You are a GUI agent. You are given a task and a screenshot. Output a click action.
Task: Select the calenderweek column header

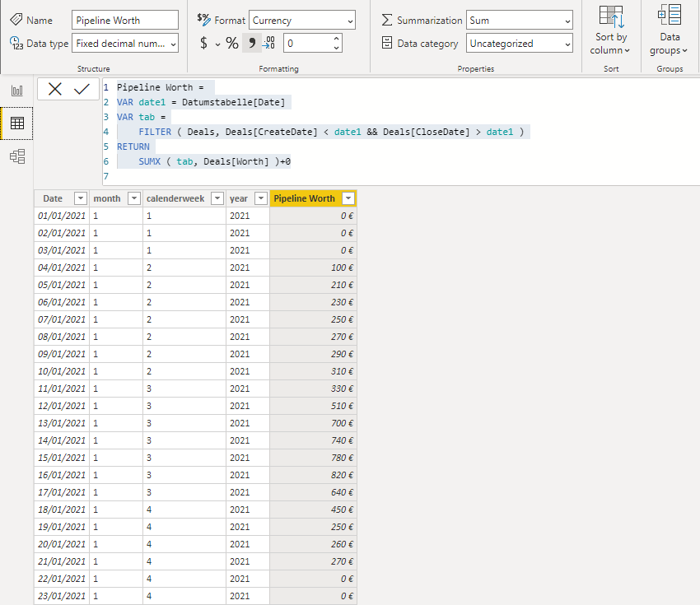click(175, 198)
